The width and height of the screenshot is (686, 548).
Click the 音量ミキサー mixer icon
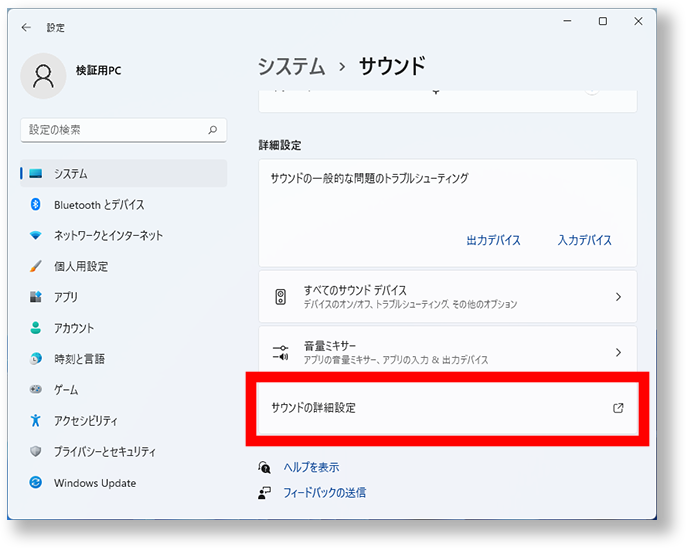click(x=280, y=352)
